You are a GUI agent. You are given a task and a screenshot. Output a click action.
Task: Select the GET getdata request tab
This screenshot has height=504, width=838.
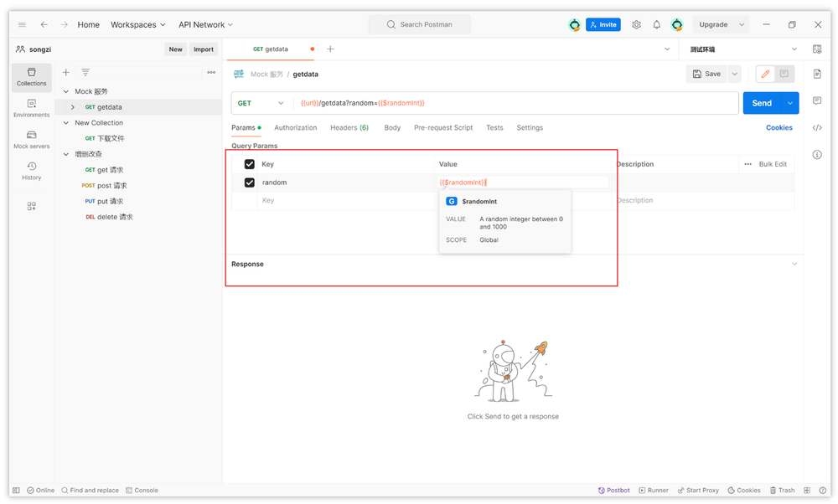pyautogui.click(x=271, y=49)
